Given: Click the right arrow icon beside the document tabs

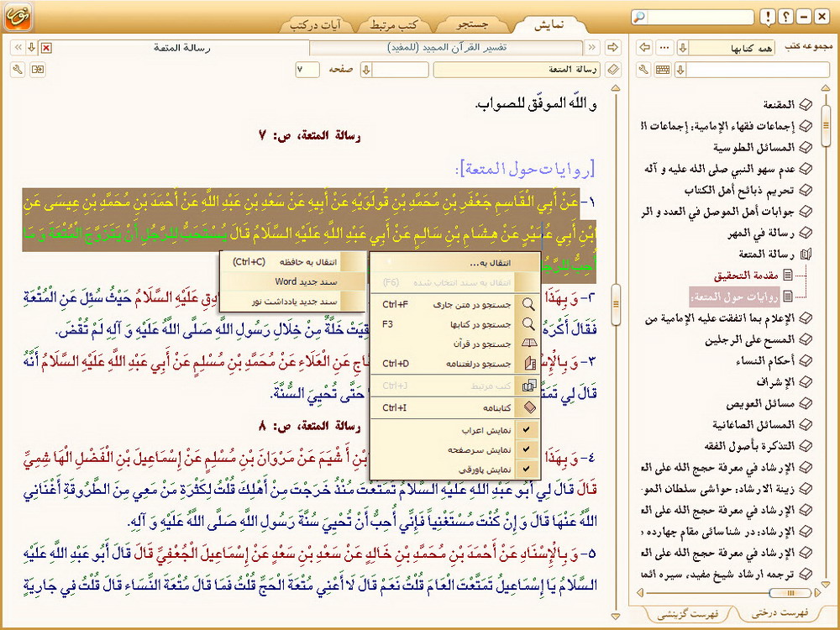Looking at the screenshot, I should 612,48.
